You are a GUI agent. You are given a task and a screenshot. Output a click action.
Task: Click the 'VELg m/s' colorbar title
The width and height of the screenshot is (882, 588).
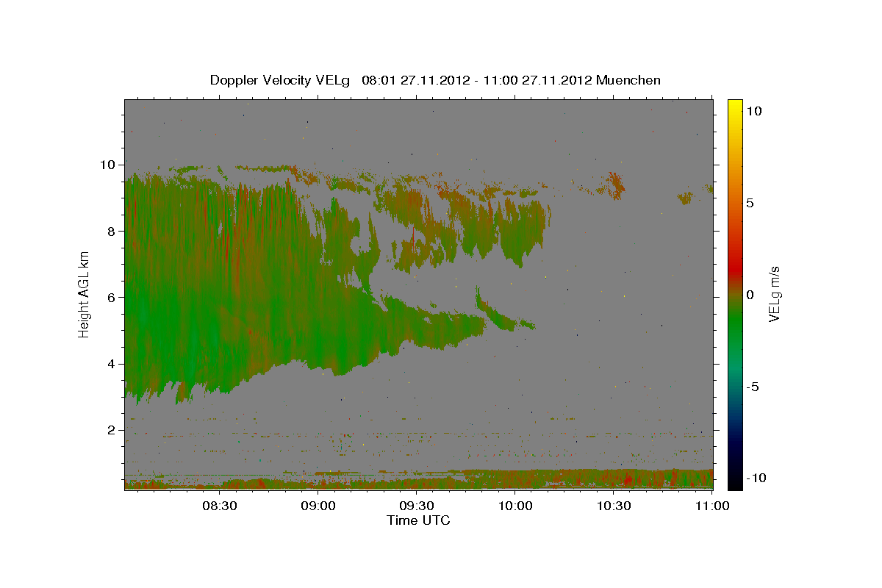[x=774, y=294]
